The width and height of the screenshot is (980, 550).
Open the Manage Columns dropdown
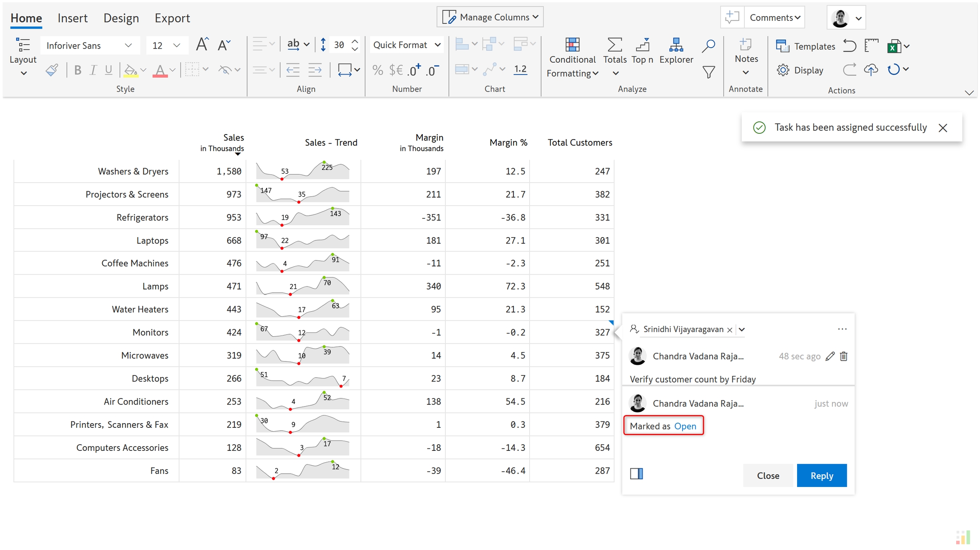490,17
